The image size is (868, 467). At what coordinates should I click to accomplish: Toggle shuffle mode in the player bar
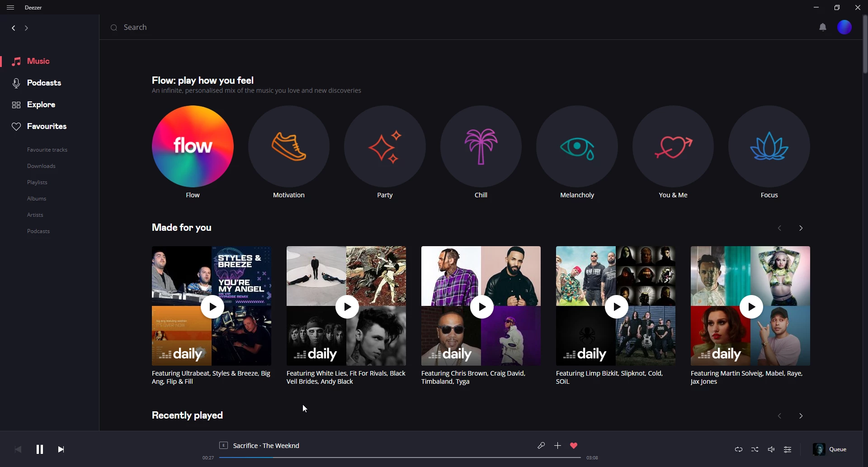[755, 449]
